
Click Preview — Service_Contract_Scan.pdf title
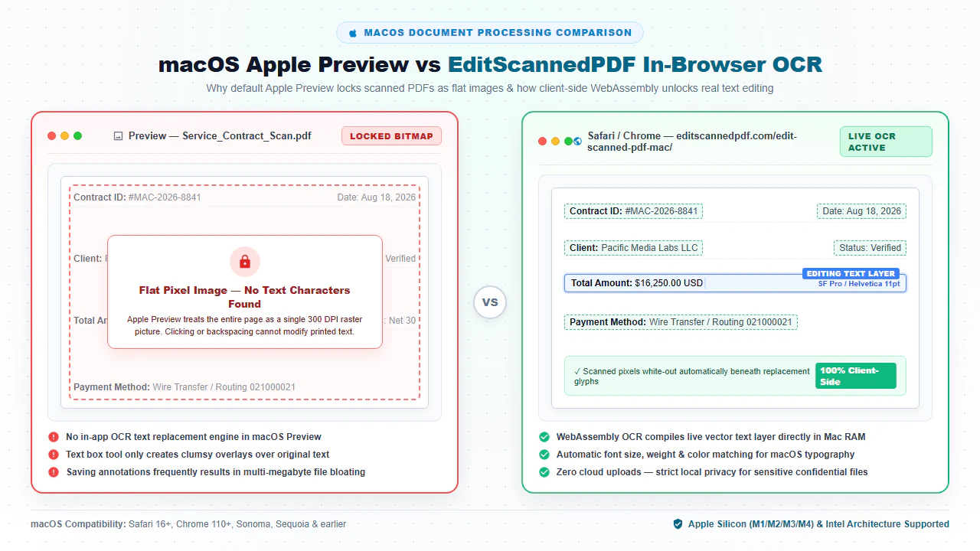pos(220,136)
